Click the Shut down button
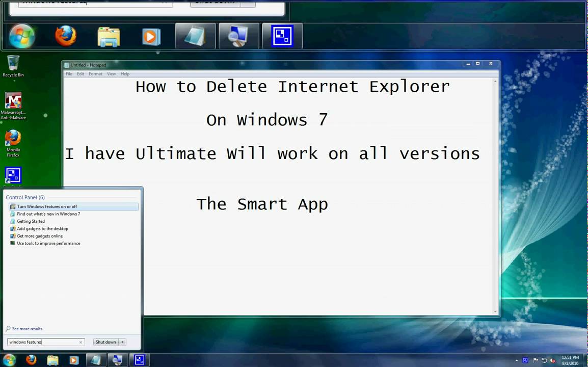 [106, 342]
